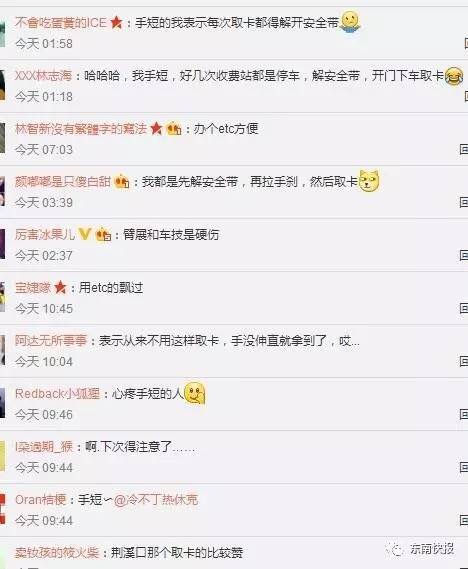Click the red star badge next to 林智新没有繁體字的寫法
Screen dimensions: 468x569
click(x=156, y=128)
